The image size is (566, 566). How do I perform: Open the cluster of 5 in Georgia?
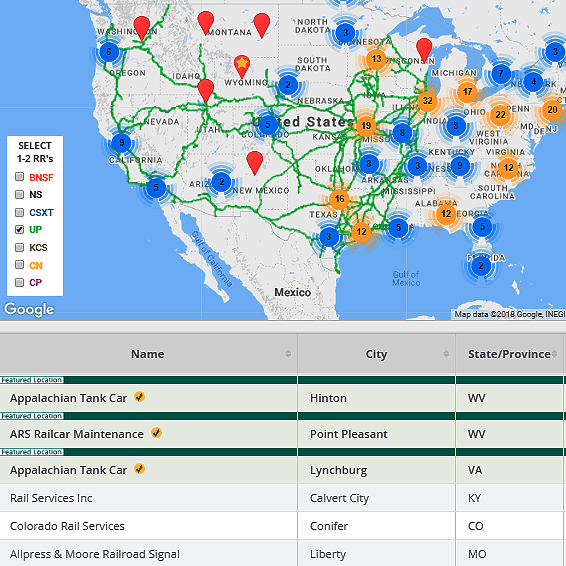(x=482, y=227)
